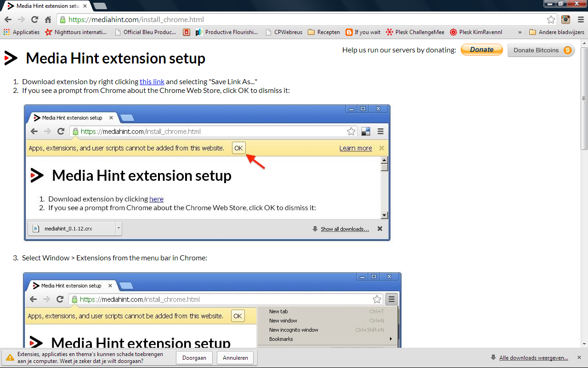Open the Andere bladwijzers folder
Image resolution: width=588 pixels, height=368 pixels.
coord(557,32)
